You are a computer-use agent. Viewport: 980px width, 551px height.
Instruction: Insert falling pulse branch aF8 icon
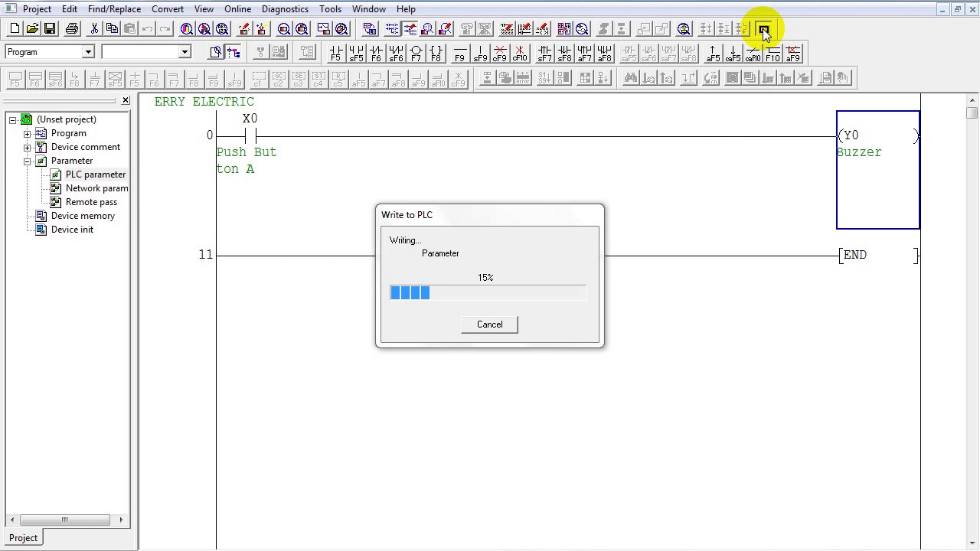click(604, 53)
